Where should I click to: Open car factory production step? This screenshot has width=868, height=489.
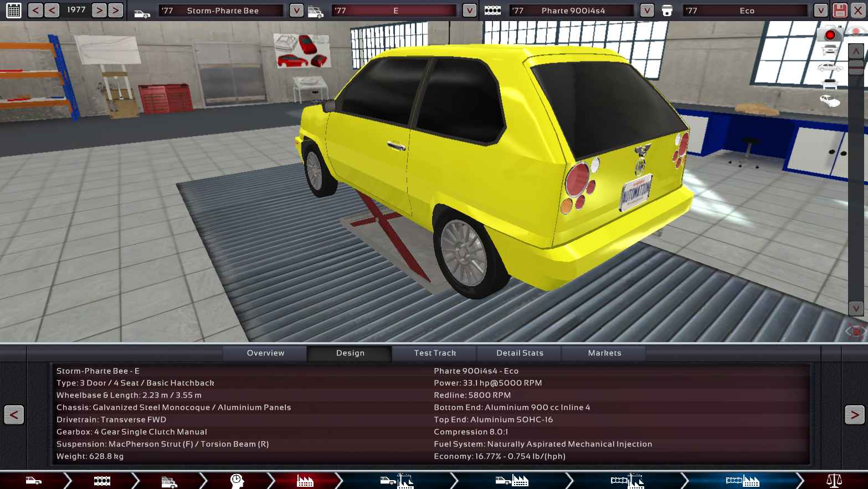coord(512,481)
